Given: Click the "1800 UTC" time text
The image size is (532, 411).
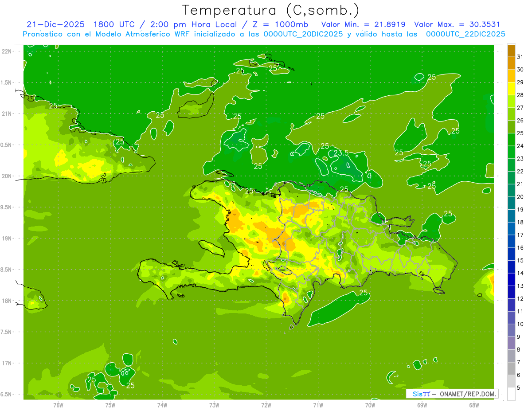Looking at the screenshot, I should pos(113,24).
